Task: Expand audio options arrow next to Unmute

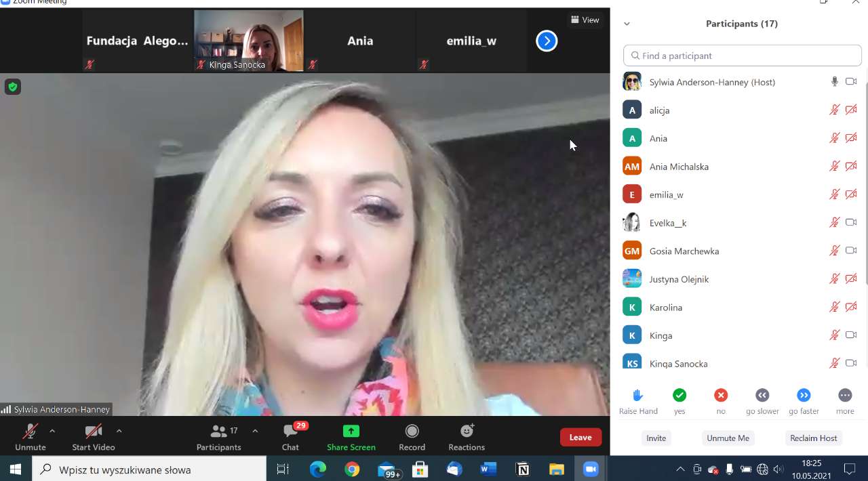Action: click(x=52, y=431)
